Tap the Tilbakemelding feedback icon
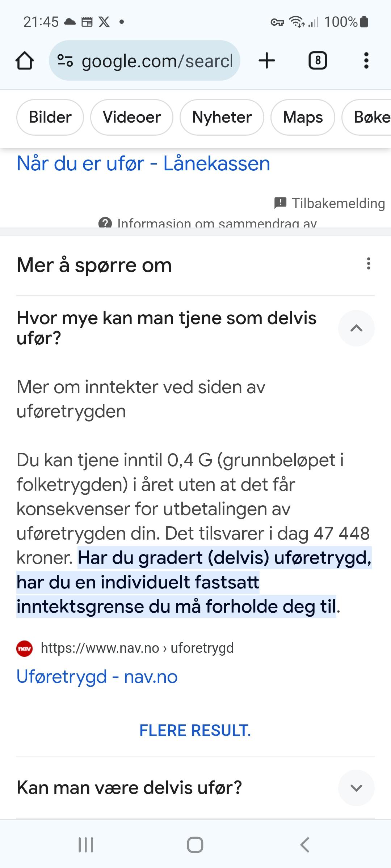Viewport: 391px width, 868px height. point(281,203)
